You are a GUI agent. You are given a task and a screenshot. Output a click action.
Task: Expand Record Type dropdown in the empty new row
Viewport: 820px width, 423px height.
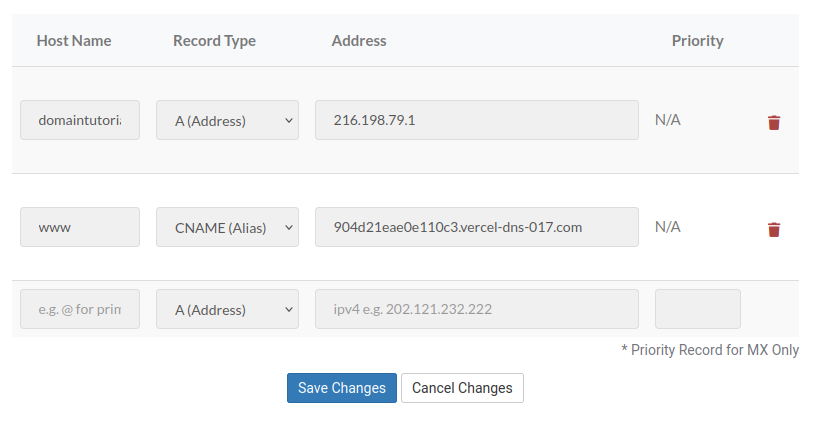(227, 310)
